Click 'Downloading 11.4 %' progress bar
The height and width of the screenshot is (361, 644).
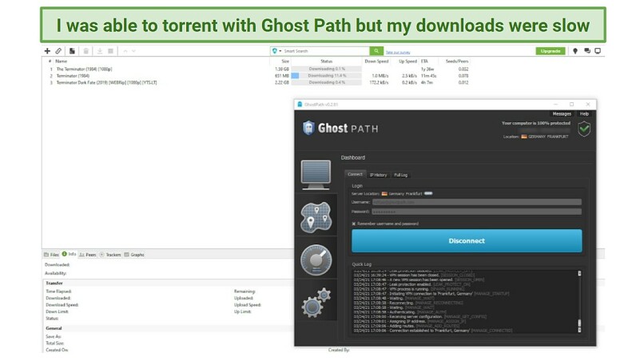click(x=327, y=76)
